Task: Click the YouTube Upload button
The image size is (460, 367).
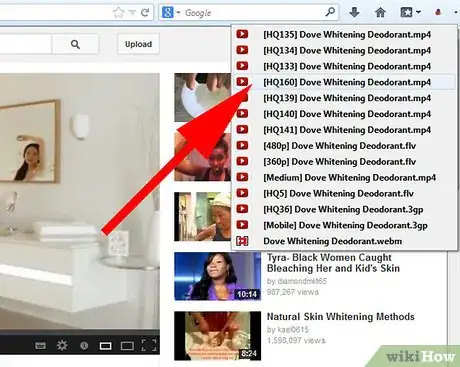Action: pos(138,44)
